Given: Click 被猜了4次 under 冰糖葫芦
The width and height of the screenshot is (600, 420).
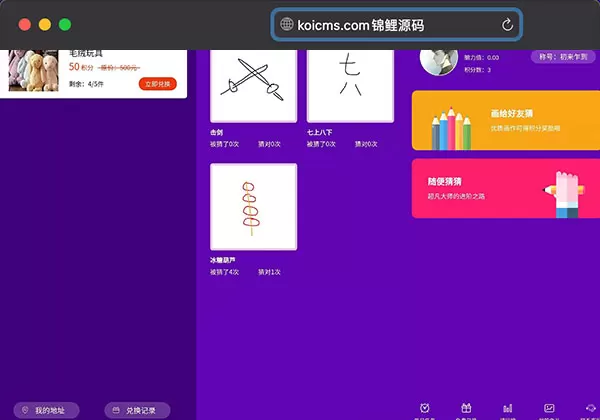Looking at the screenshot, I should [224, 272].
